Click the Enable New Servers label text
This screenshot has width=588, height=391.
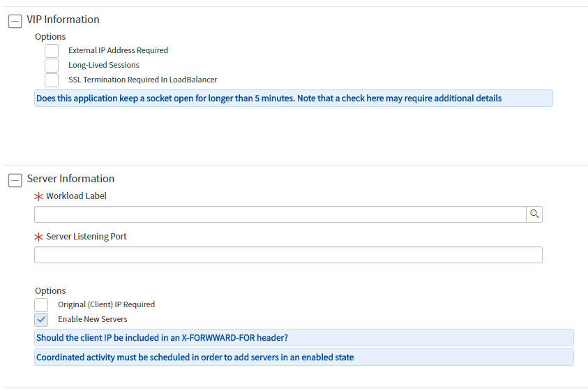coord(93,319)
